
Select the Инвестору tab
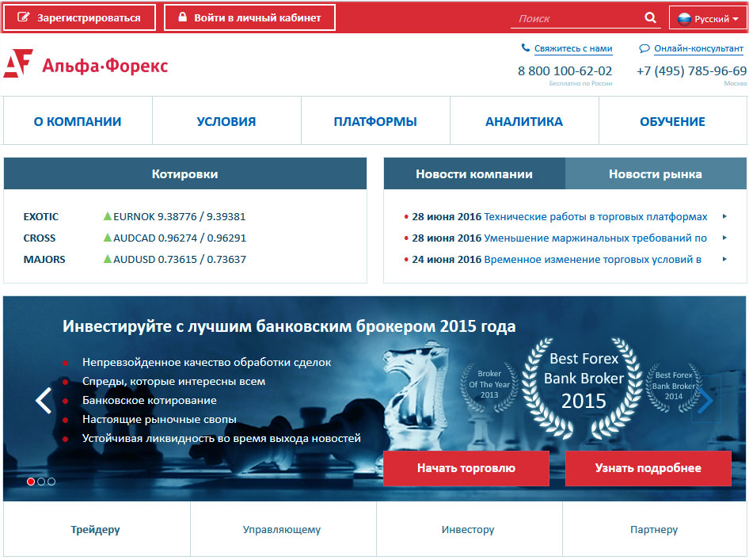tap(468, 529)
